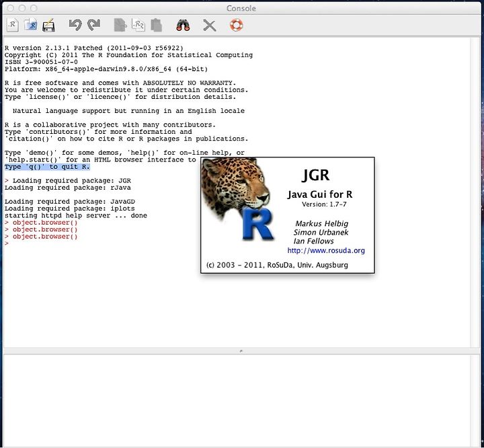Click the split pane divider handle

[241, 351]
